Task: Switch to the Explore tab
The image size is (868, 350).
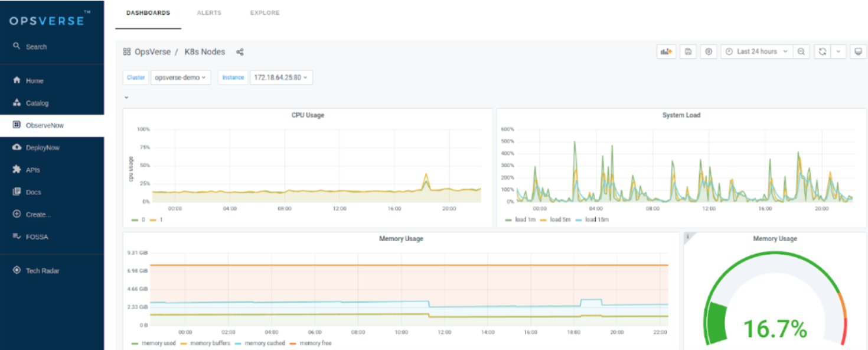Action: 265,13
